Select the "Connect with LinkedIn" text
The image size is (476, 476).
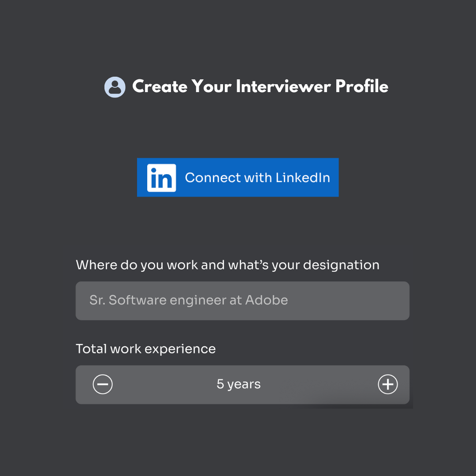pos(257,178)
